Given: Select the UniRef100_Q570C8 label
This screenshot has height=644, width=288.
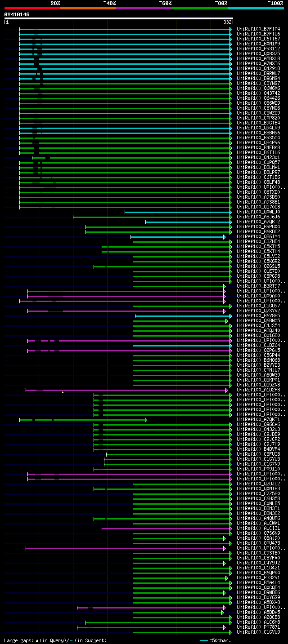Looking at the screenshot, I should tap(258, 207).
